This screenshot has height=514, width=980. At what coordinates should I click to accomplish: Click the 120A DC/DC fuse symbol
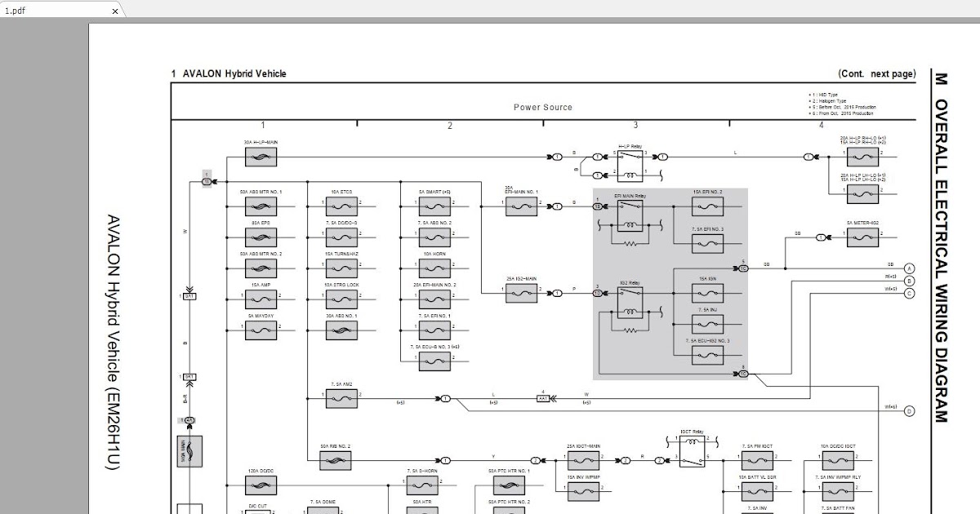[x=261, y=486]
